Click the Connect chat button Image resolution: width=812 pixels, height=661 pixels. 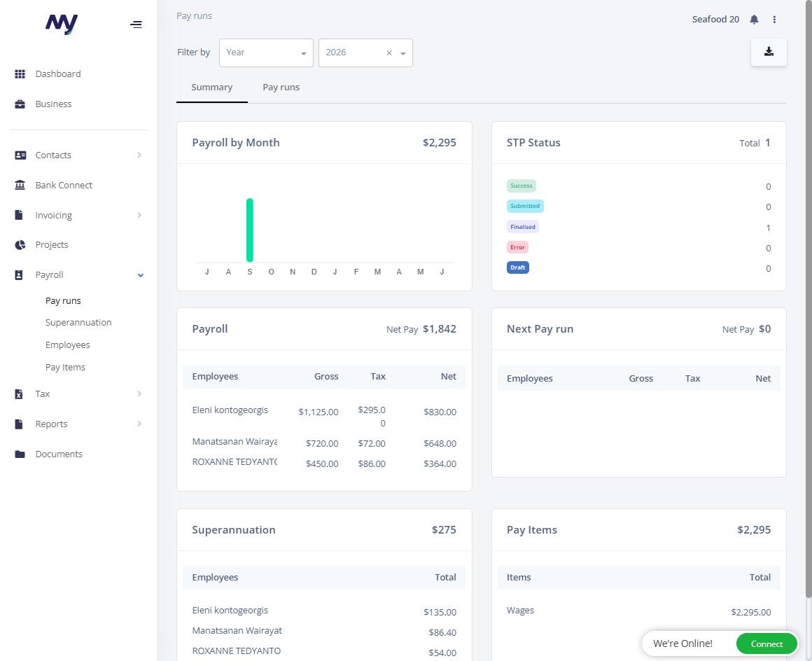pos(766,644)
